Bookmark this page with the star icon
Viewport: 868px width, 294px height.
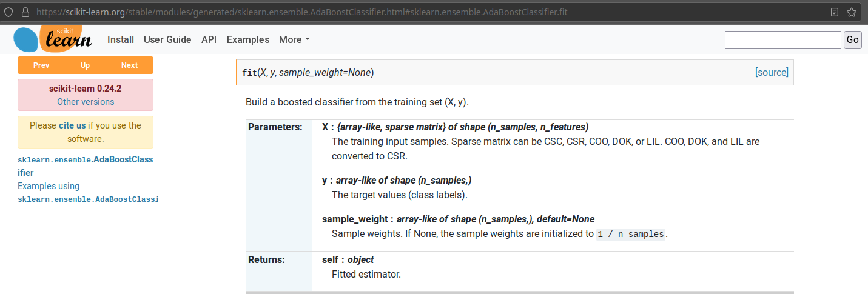tap(852, 12)
